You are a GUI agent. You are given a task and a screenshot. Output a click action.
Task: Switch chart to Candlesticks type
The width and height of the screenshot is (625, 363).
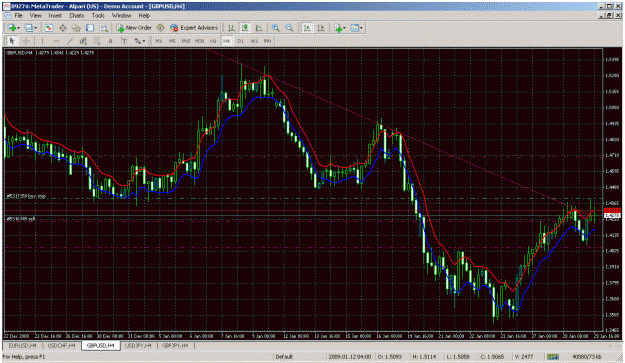click(245, 28)
